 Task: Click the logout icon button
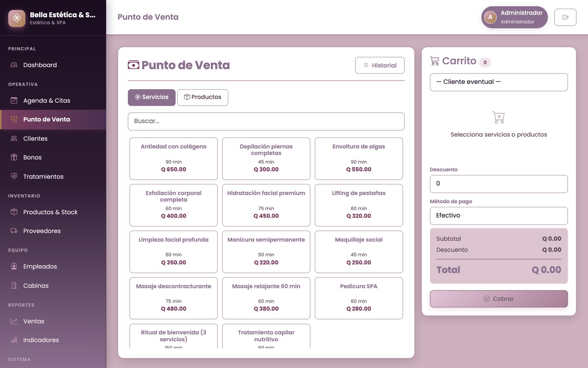565,17
